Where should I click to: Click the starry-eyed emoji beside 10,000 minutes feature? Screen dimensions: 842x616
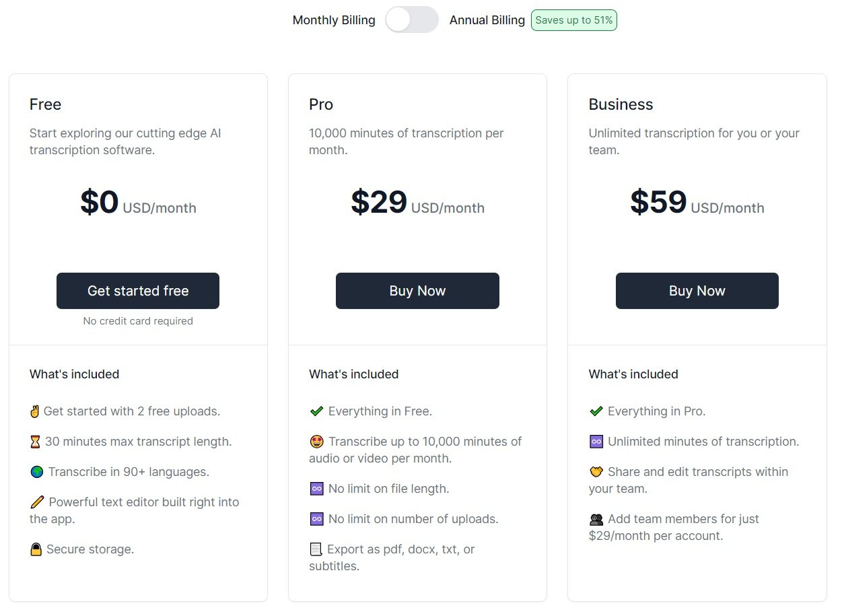click(x=316, y=441)
